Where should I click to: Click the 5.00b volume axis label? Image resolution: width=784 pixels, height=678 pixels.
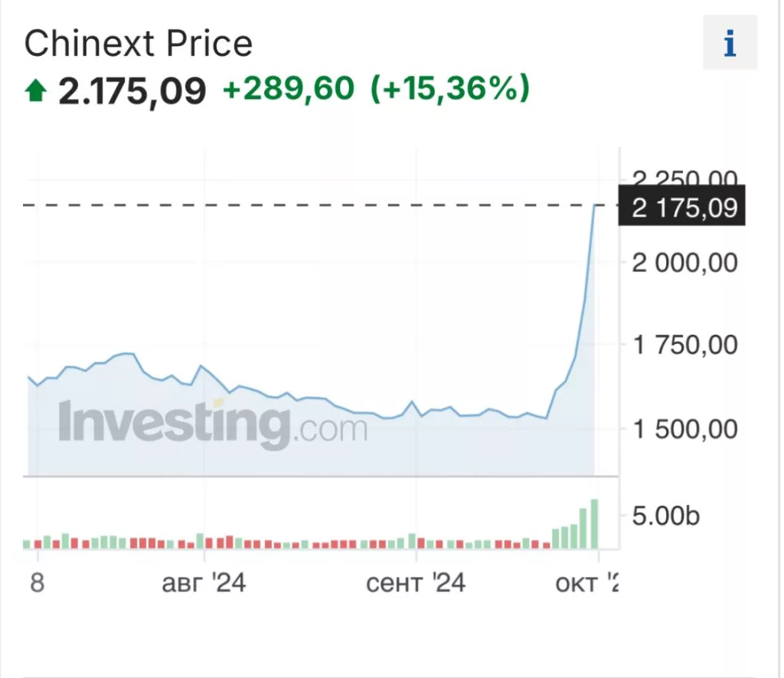(665, 516)
